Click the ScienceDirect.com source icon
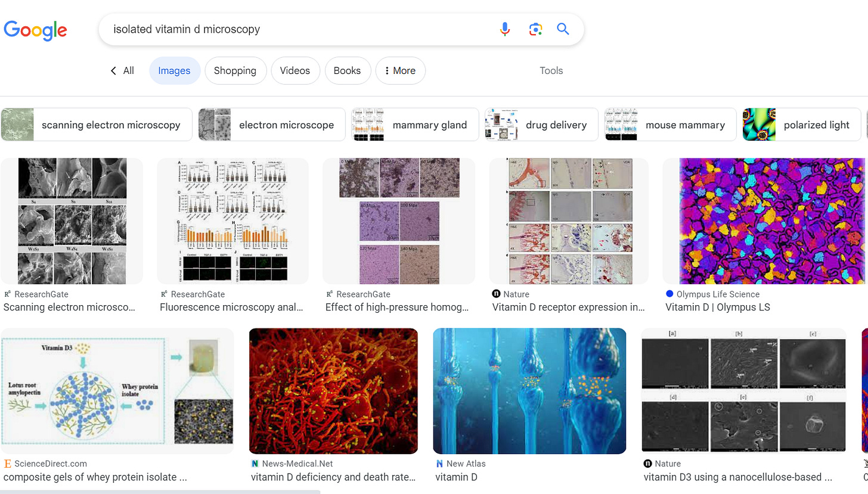The height and width of the screenshot is (494, 868). 7,464
